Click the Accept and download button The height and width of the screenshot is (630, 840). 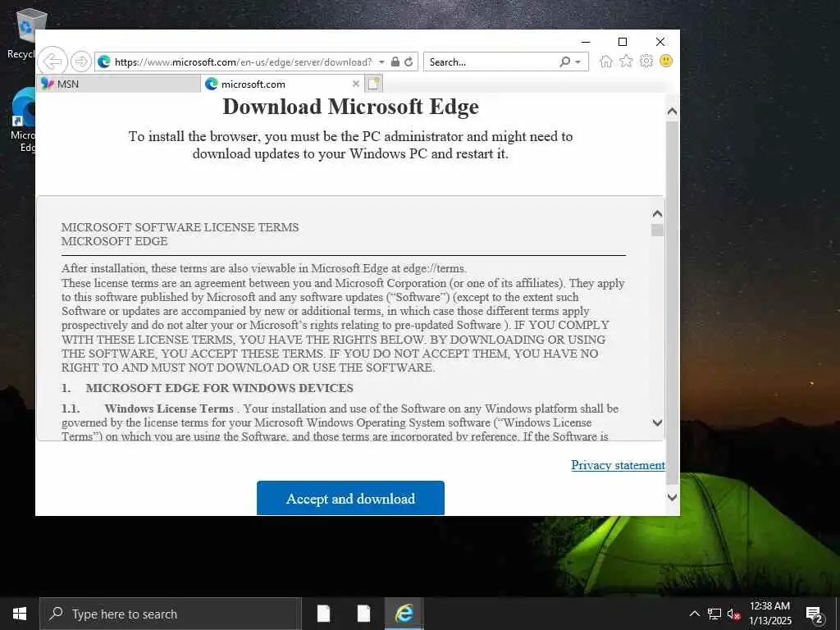coord(350,498)
